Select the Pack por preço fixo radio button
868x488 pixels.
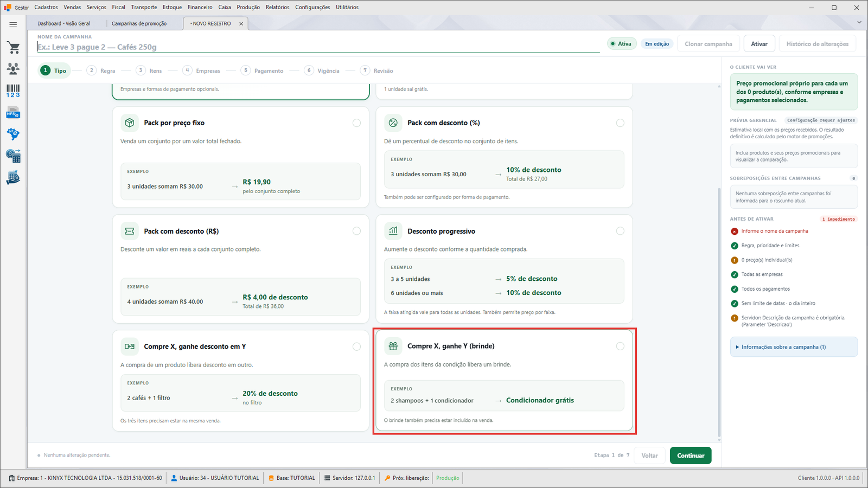click(356, 123)
